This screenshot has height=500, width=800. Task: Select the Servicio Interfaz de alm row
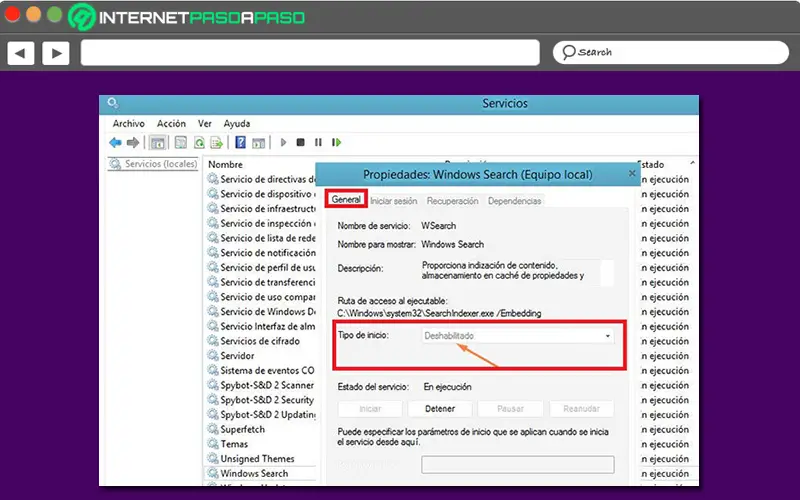point(261,326)
